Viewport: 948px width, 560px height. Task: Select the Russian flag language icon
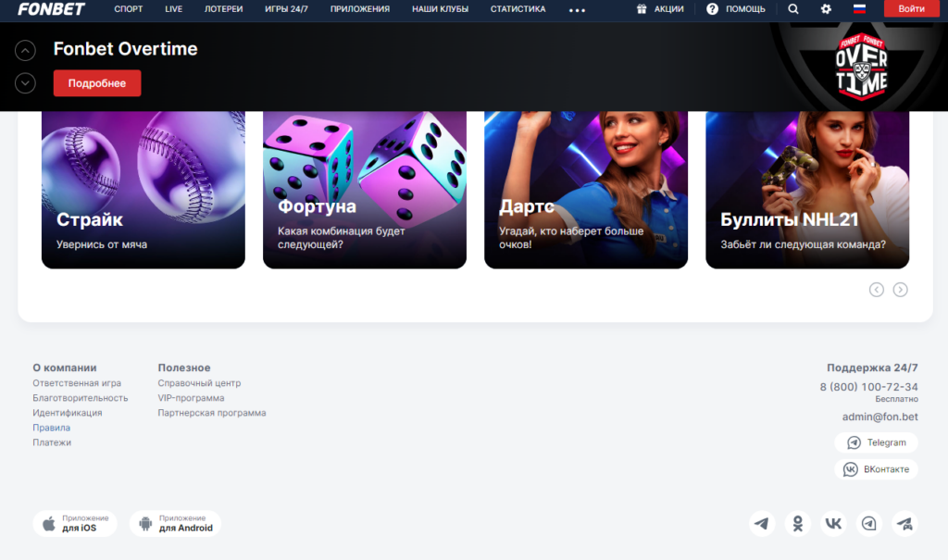coord(859,8)
